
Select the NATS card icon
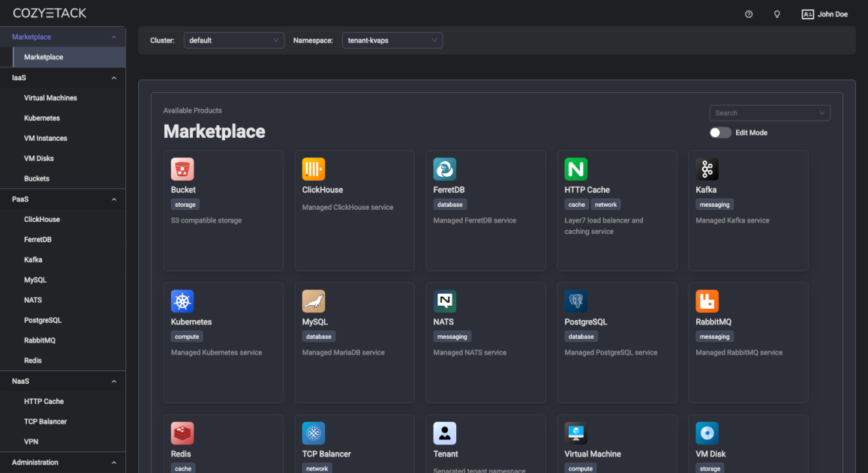pos(445,301)
